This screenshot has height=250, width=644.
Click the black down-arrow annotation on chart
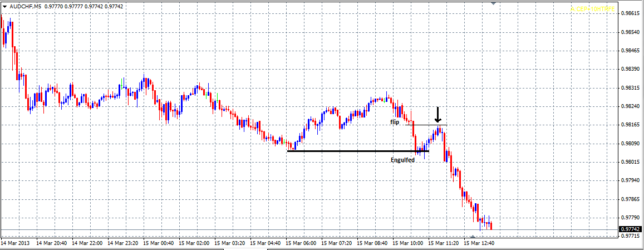coord(437,115)
